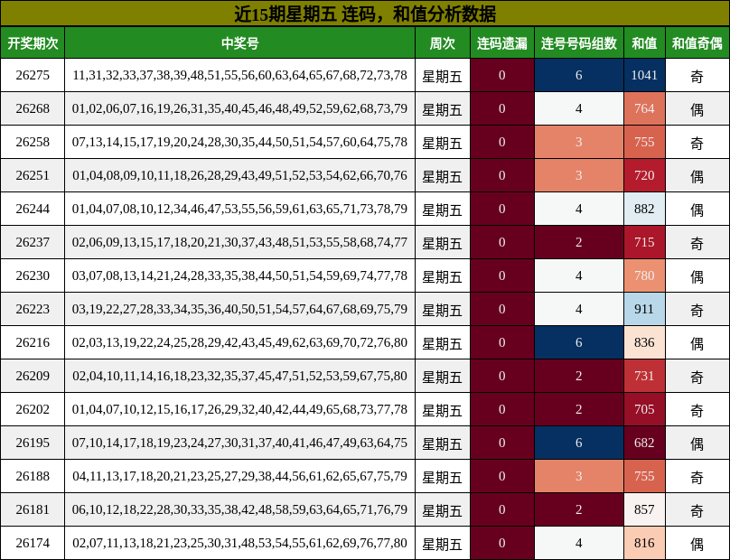Click winning numbers starting 02,06,09,13
Image resolution: width=730 pixels, height=560 pixels.
239,243
